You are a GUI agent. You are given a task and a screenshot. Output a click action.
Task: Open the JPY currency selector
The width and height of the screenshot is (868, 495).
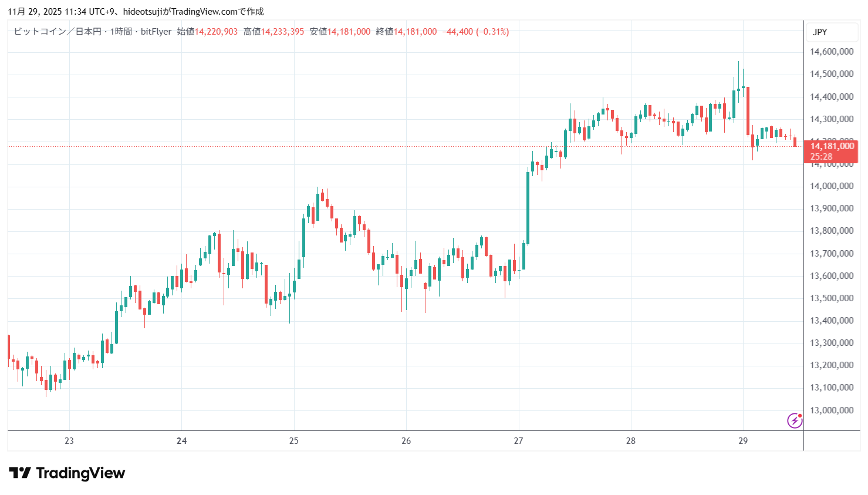(x=820, y=32)
